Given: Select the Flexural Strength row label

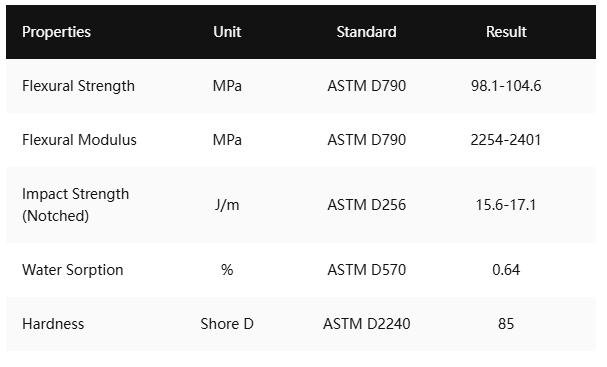Looking at the screenshot, I should click(x=78, y=86).
